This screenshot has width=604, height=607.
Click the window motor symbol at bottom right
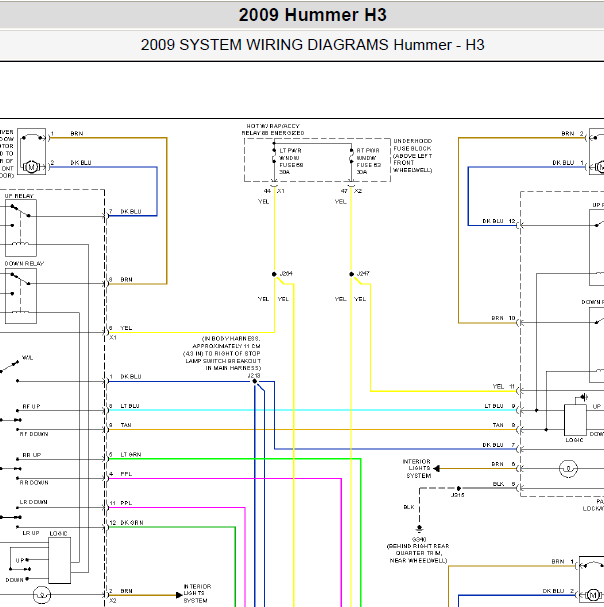pos(593,595)
